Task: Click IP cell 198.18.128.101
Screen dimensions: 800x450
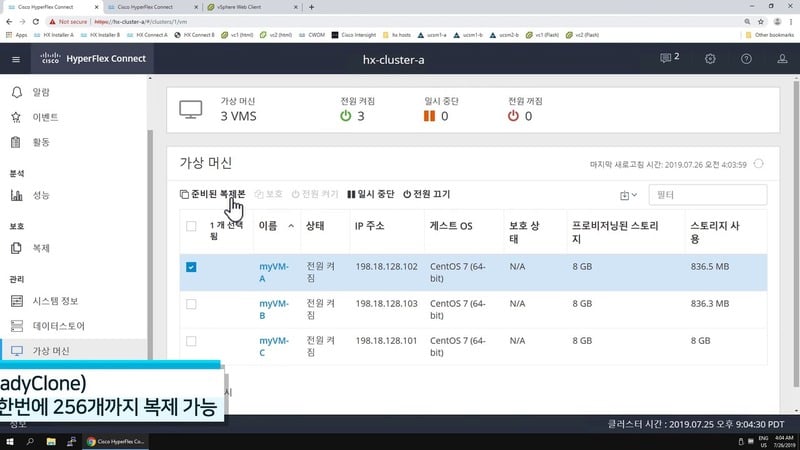Action: 386,340
